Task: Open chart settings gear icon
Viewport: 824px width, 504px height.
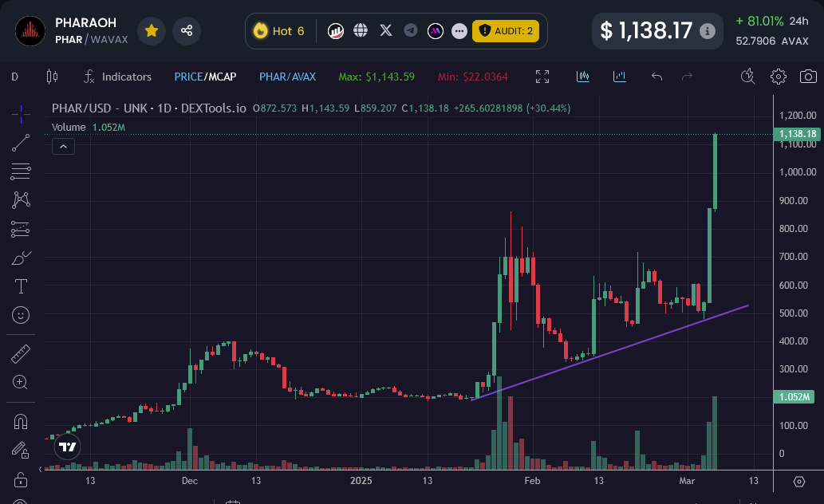Action: coord(779,77)
